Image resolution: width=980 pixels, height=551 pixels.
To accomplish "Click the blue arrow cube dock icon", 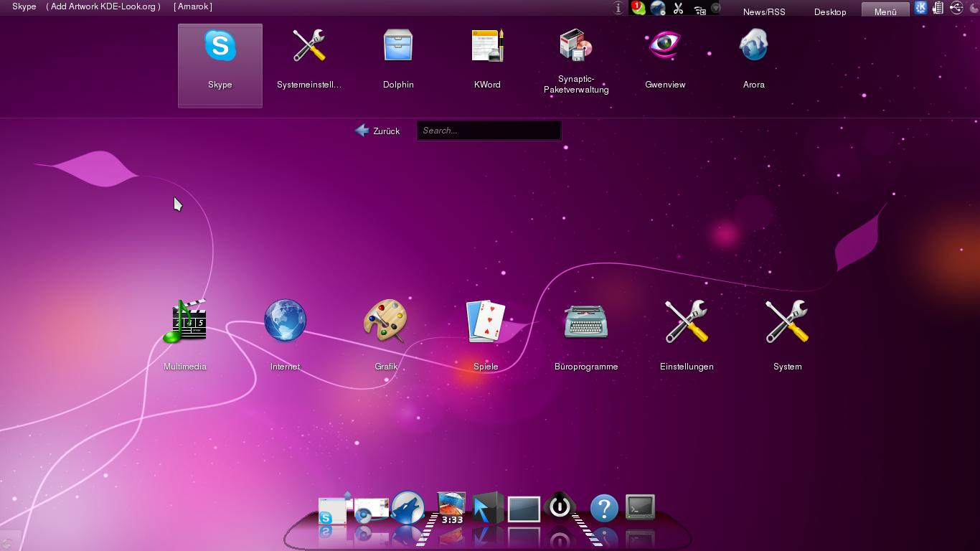I will click(x=487, y=508).
